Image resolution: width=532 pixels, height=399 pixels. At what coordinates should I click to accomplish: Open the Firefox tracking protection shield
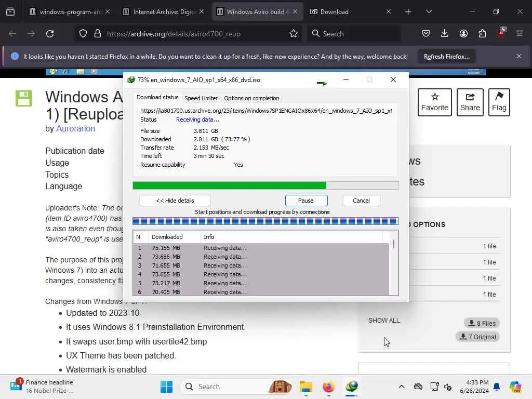83,34
